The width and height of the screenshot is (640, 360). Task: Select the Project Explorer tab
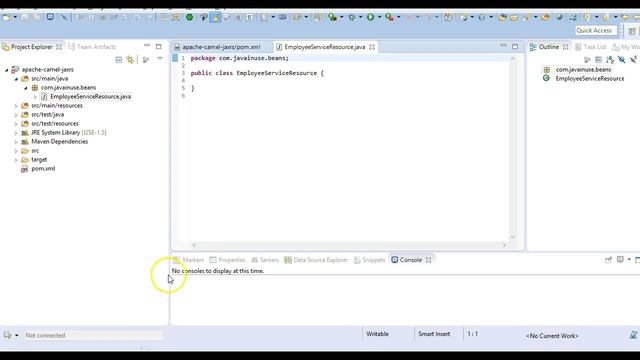[32, 47]
